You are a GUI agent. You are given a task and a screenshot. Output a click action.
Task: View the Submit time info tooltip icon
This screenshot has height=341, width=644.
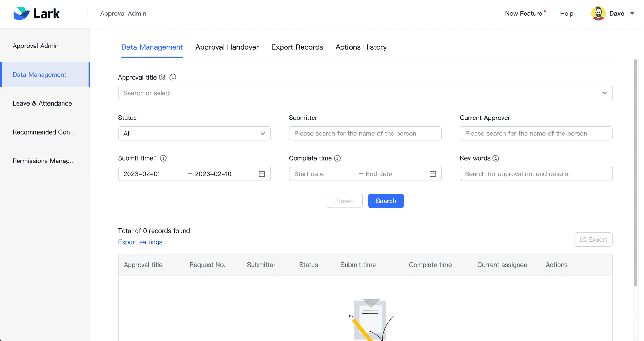tap(163, 158)
